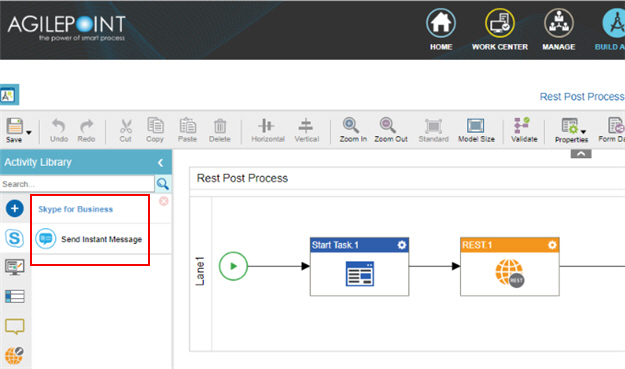Click the AgilePoint logo

point(67,27)
